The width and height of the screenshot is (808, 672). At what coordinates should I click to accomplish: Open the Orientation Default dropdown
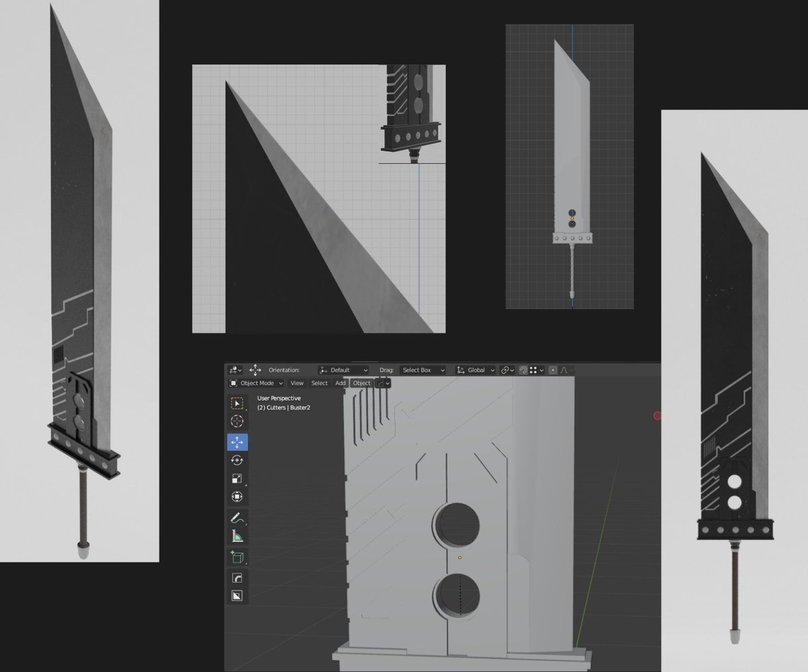pos(343,370)
